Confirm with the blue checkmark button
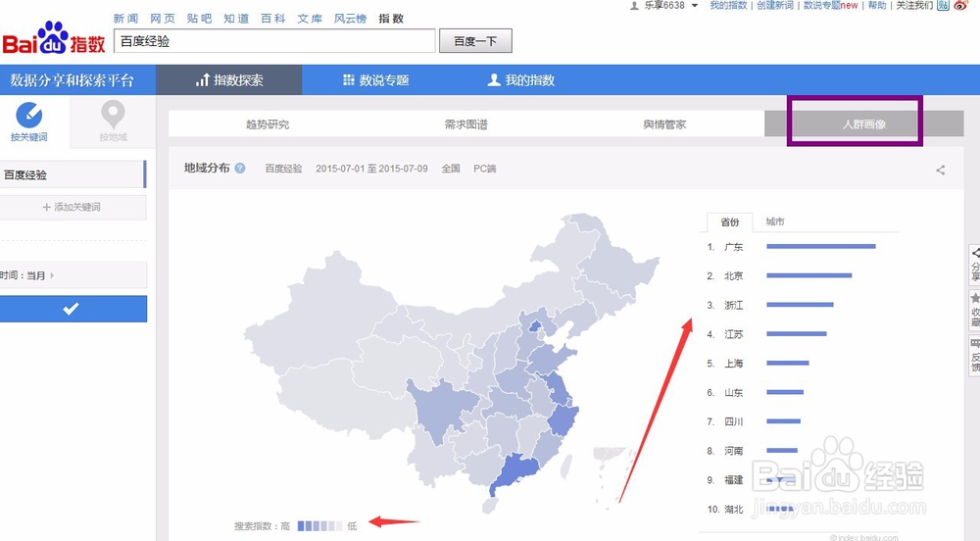This screenshot has width=980, height=541. [73, 309]
